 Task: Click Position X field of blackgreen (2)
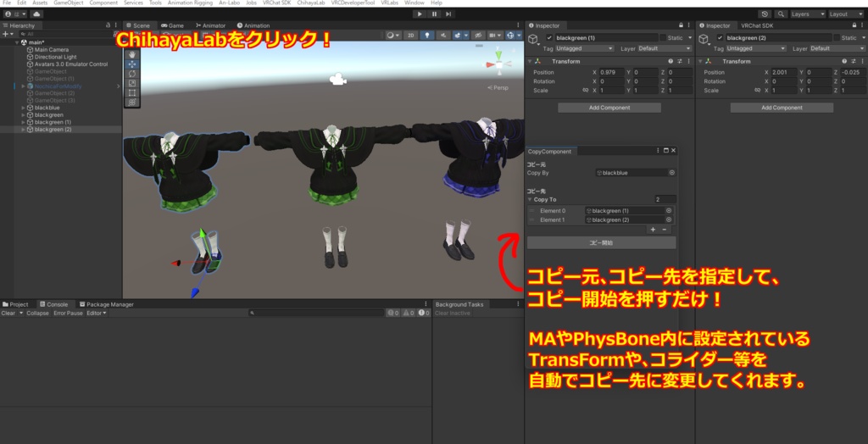[783, 73]
